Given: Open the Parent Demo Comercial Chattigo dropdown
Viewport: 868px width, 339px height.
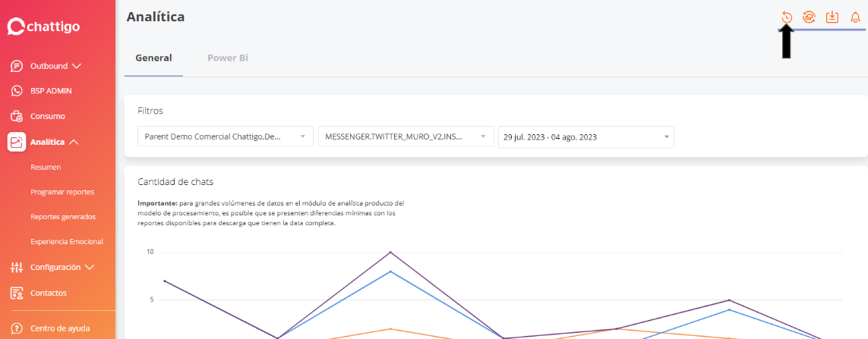Looking at the screenshot, I should 226,137.
